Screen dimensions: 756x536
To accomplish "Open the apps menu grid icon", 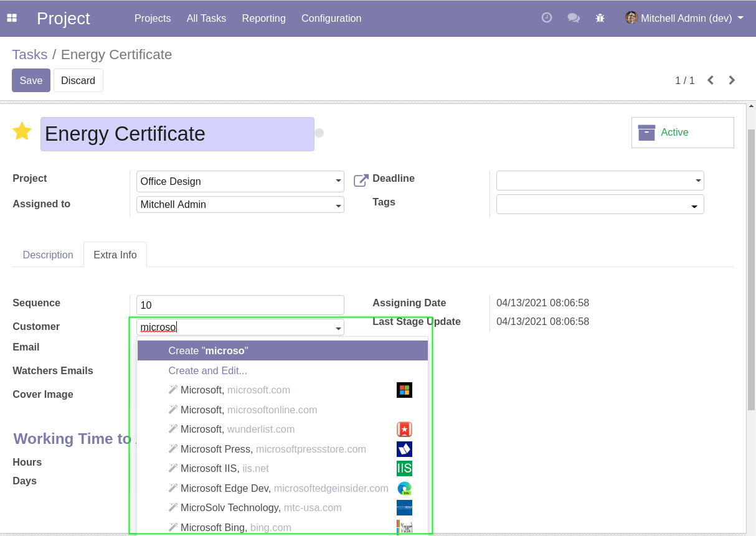I will pos(12,18).
